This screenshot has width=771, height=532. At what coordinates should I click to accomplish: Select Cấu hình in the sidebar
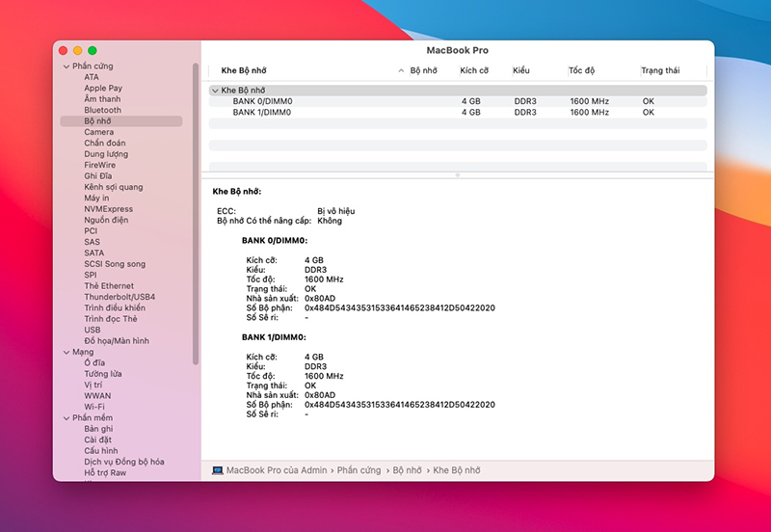pyautogui.click(x=101, y=450)
